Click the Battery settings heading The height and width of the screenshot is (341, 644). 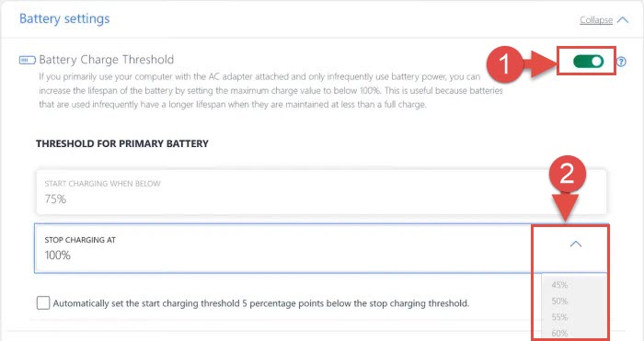[x=64, y=19]
